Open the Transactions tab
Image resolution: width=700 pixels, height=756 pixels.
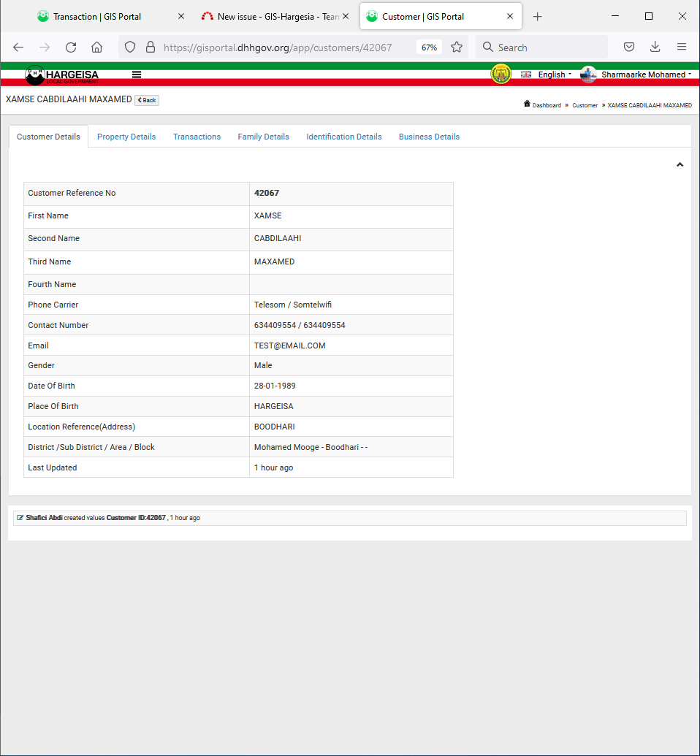point(197,137)
